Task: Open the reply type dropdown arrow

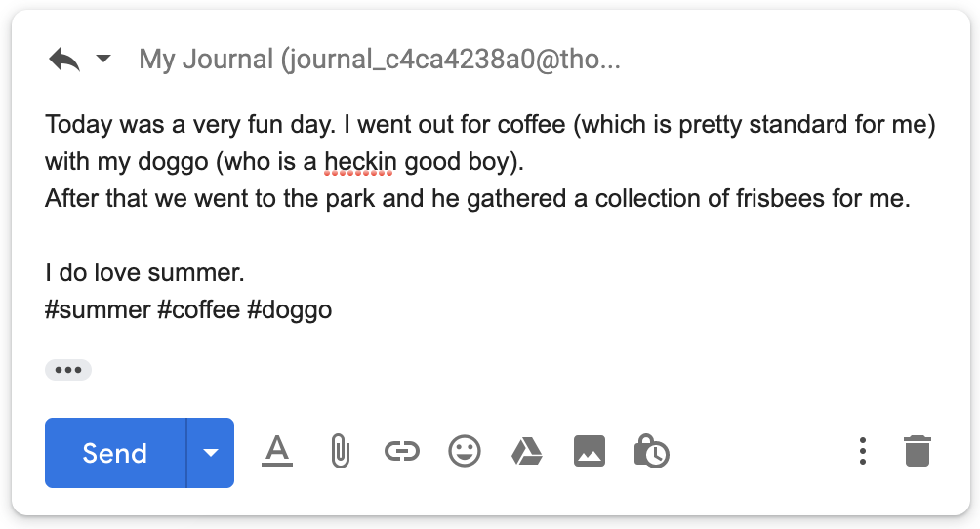Action: [103, 59]
